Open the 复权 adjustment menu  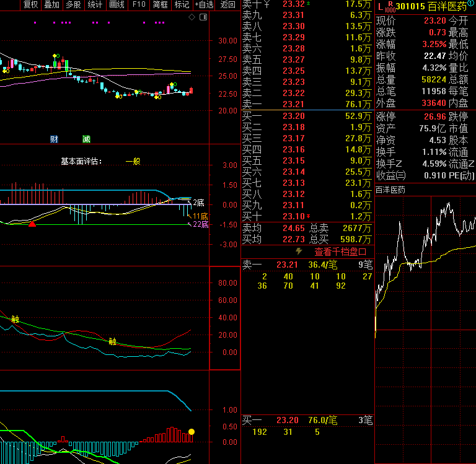[x=31, y=4]
